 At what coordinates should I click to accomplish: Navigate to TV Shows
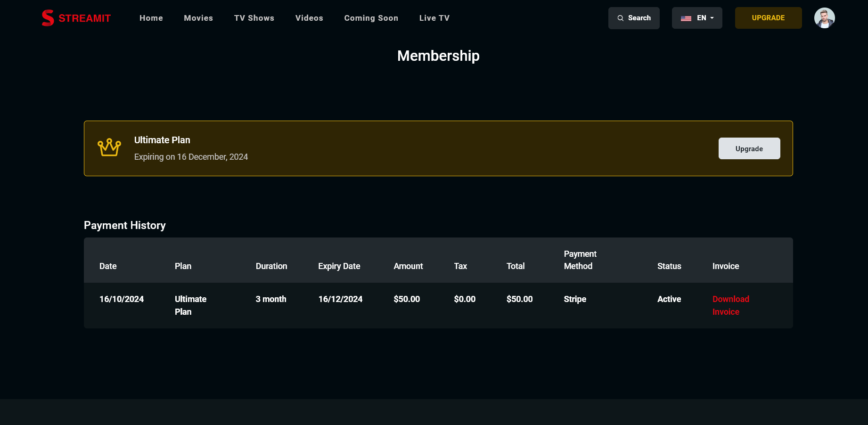pyautogui.click(x=254, y=18)
